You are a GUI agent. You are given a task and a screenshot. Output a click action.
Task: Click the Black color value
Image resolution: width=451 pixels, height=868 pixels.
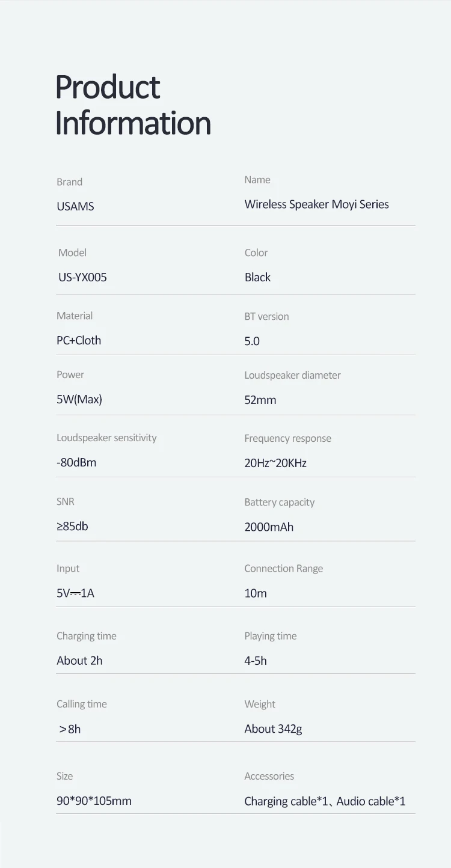(x=257, y=277)
